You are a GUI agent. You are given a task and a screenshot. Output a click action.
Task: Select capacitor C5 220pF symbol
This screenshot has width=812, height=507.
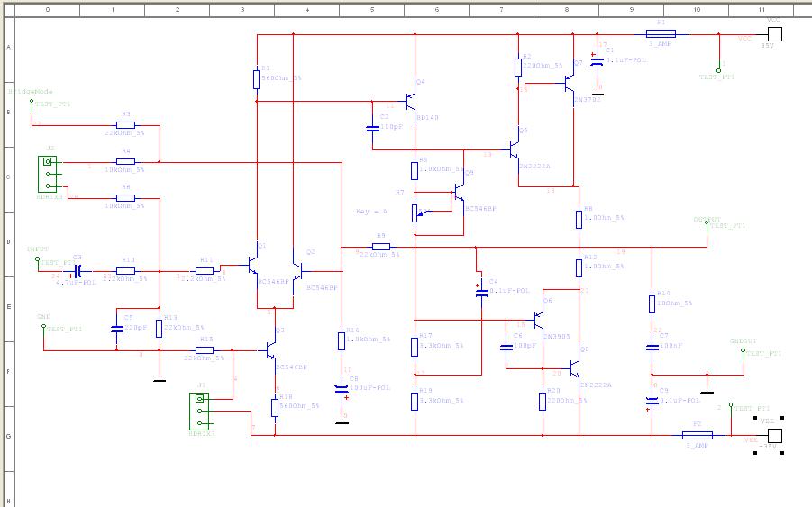[117, 329]
